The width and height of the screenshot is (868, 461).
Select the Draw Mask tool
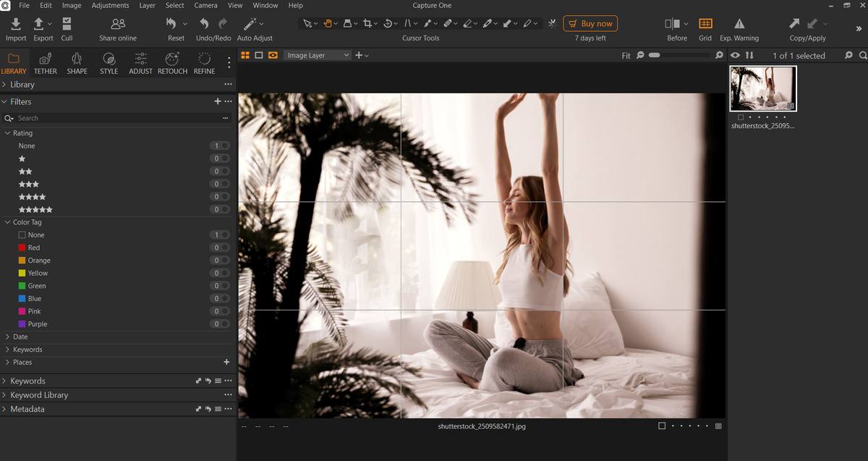point(489,23)
